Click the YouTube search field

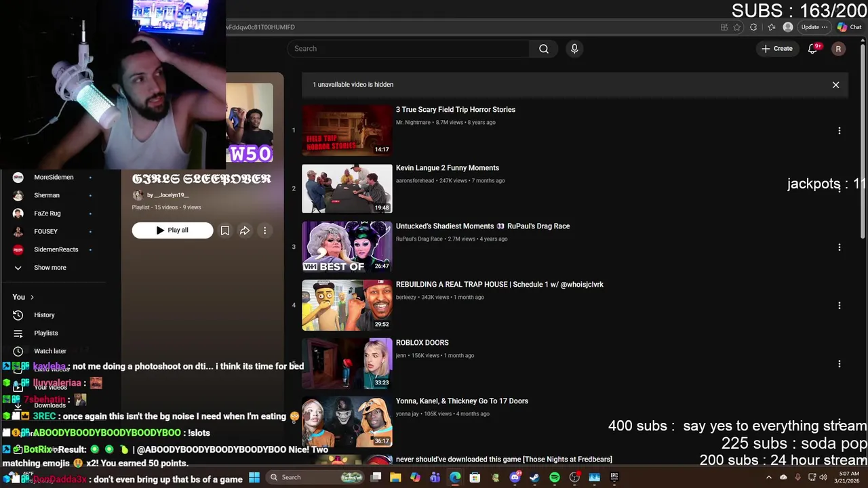coord(408,49)
